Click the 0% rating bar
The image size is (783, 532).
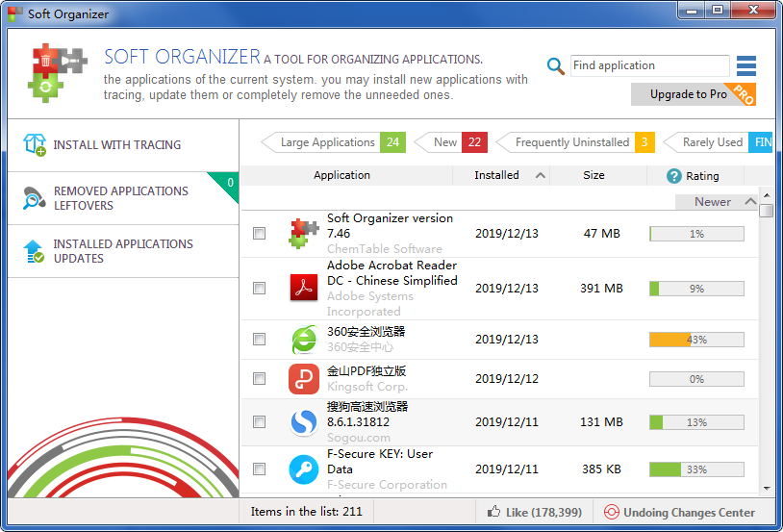click(x=696, y=379)
